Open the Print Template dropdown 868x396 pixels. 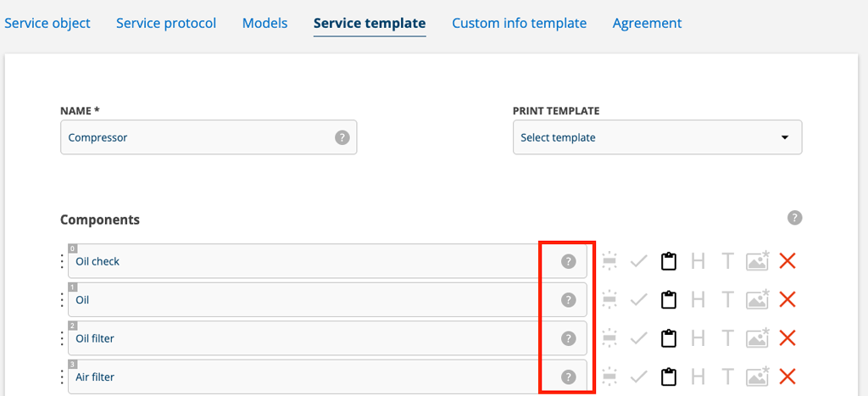[657, 137]
